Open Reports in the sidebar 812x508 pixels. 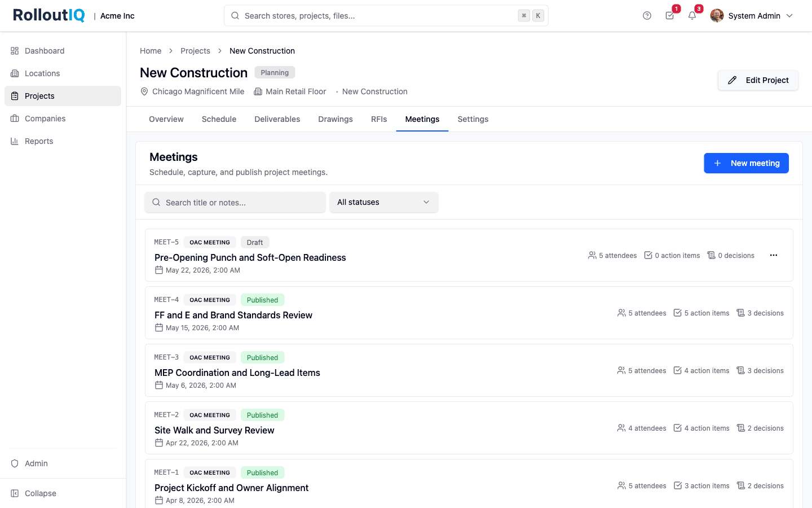tap(63, 141)
